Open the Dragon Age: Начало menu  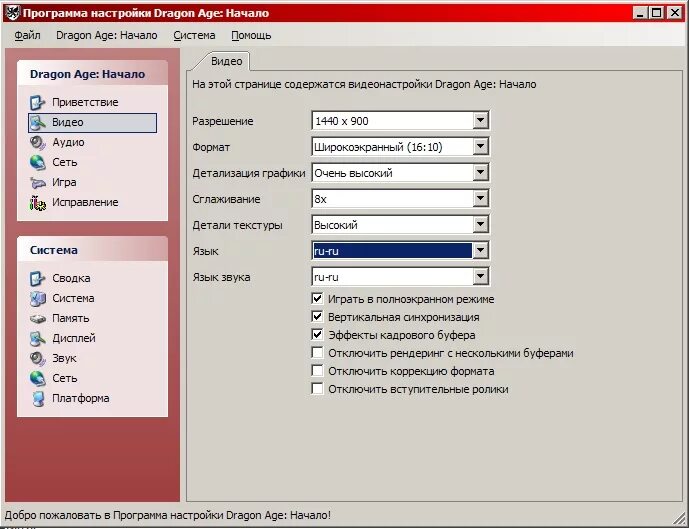pos(106,36)
